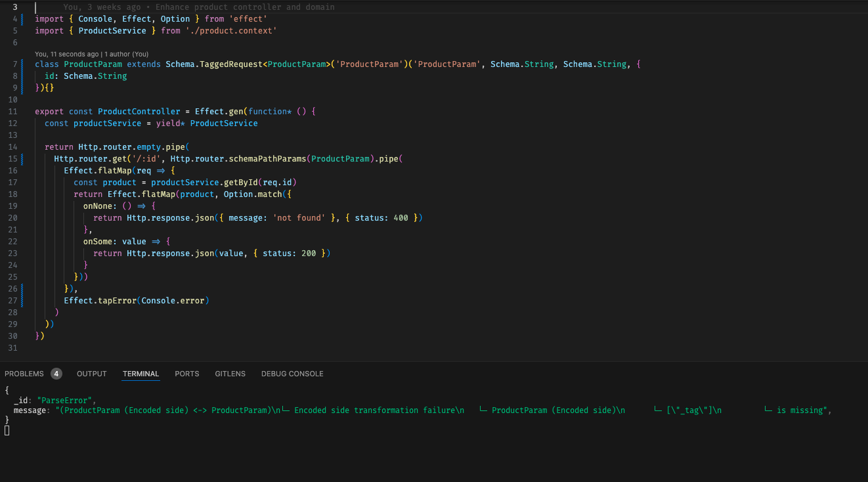868x482 pixels.
Task: Click the Option.match call
Action: 252,194
